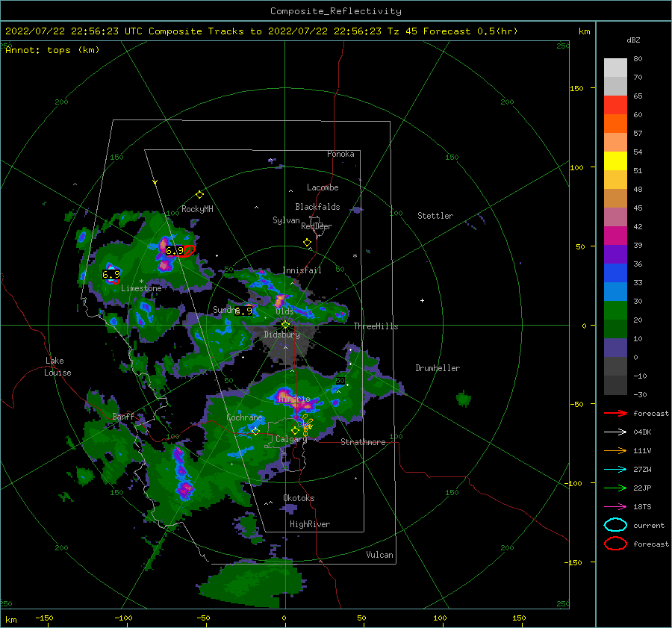Click the magenta 42 dBZ legend swatch
Image resolution: width=672 pixels, height=628 pixels.
(615, 236)
